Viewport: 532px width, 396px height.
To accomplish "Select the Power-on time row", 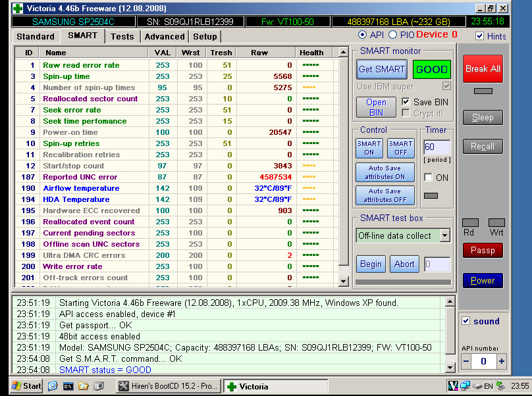I will (x=176, y=132).
